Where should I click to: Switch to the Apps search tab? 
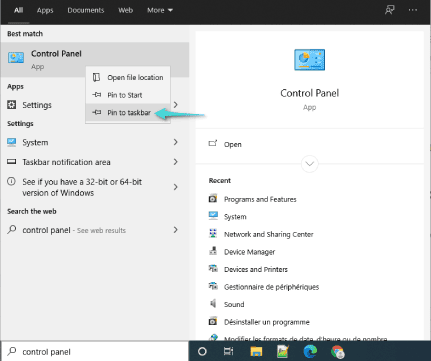[45, 10]
